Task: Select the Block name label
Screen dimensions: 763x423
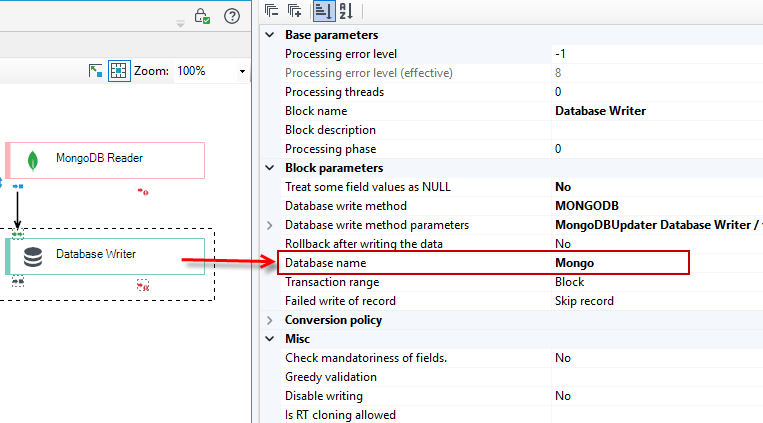Action: [316, 111]
